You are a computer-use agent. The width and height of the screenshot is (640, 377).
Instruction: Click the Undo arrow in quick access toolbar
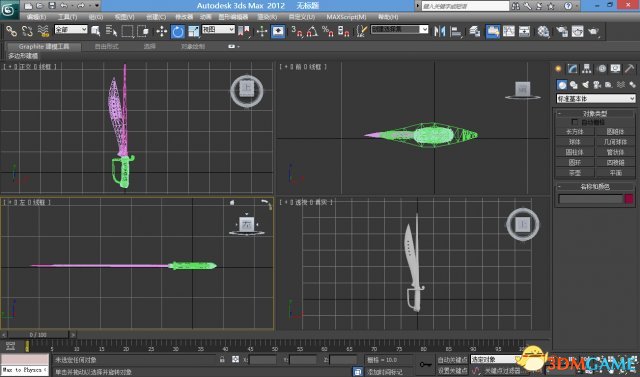pos(64,6)
